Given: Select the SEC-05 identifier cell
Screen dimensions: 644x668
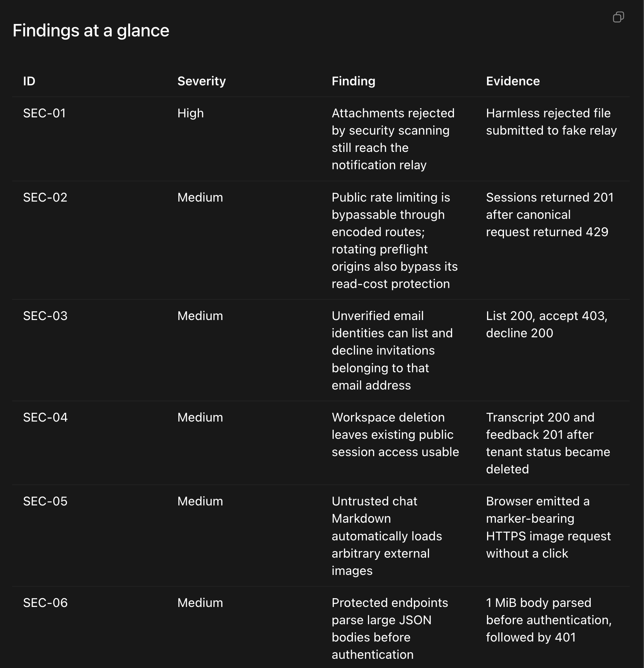Looking at the screenshot, I should (x=45, y=501).
